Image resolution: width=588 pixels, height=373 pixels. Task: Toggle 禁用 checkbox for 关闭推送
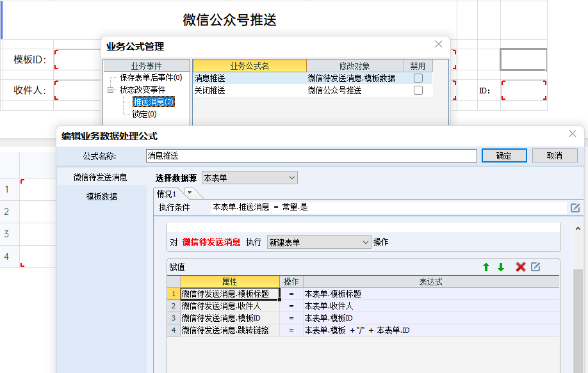418,90
